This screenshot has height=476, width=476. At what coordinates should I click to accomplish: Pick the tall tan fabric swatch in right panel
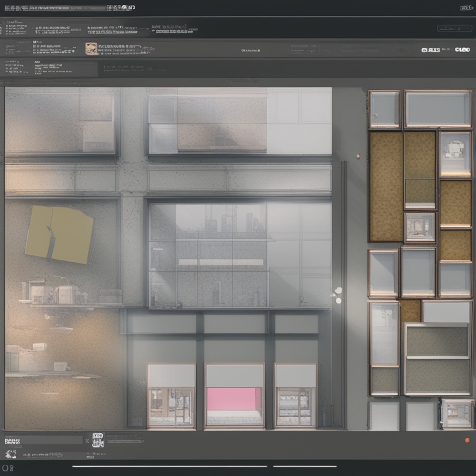[386, 187]
